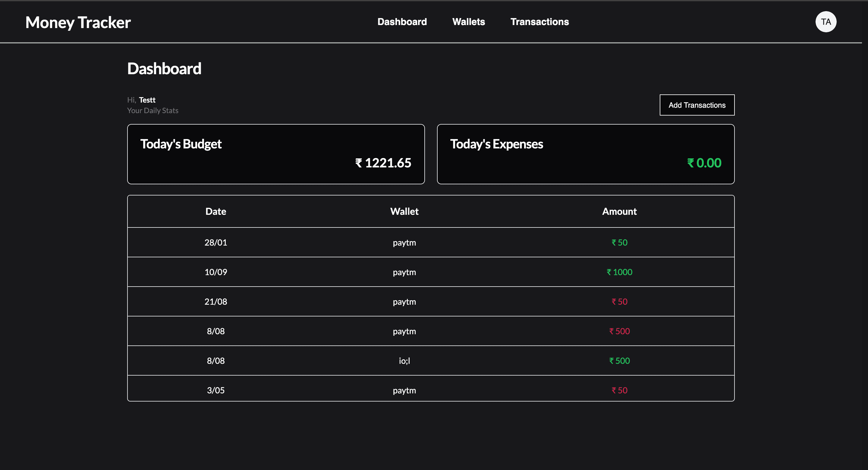Open the Dashboard navigation item
Screen dimensions: 868x470
[x=402, y=22]
